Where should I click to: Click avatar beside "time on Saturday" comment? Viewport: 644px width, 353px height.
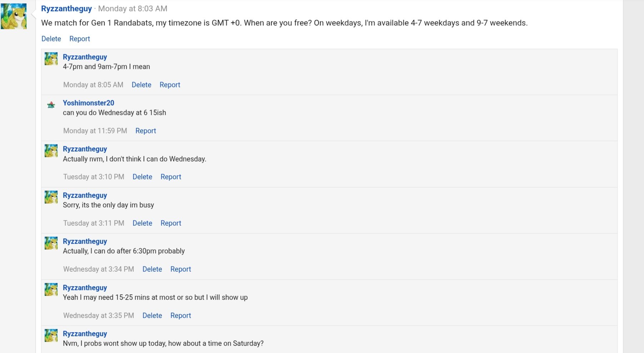click(51, 336)
